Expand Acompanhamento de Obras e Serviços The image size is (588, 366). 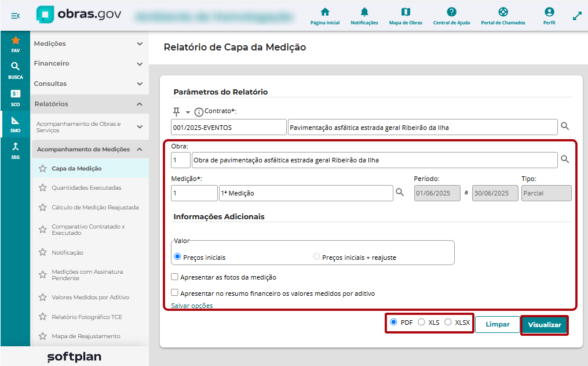pyautogui.click(x=89, y=127)
